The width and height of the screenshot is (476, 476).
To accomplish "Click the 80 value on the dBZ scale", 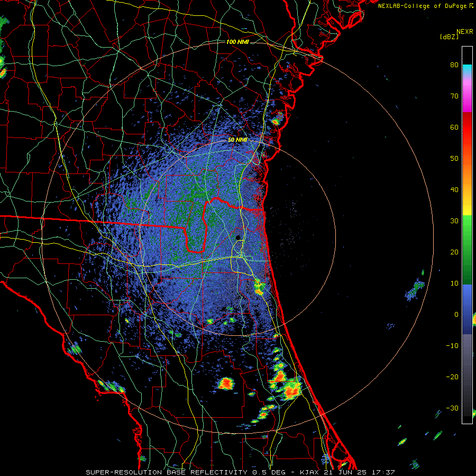I will [454, 65].
